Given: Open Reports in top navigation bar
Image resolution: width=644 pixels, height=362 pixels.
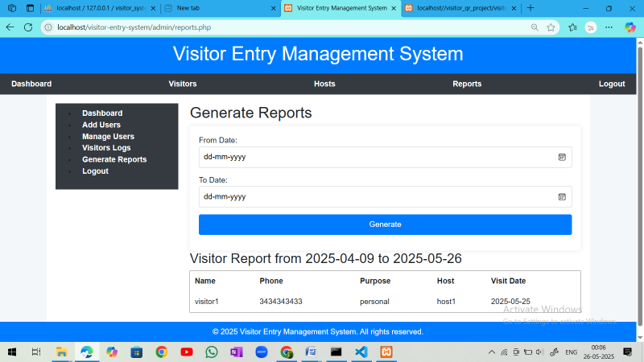Looking at the screenshot, I should tap(467, 84).
